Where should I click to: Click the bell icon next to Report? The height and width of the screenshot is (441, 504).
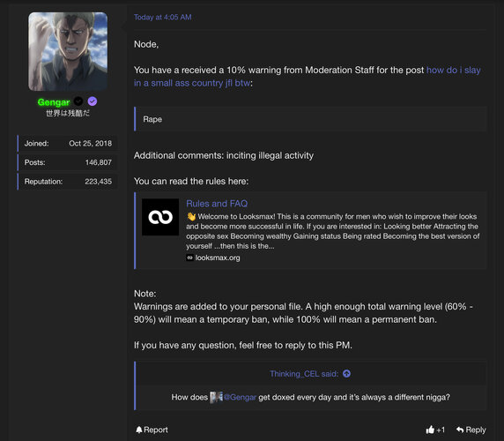[139, 430]
